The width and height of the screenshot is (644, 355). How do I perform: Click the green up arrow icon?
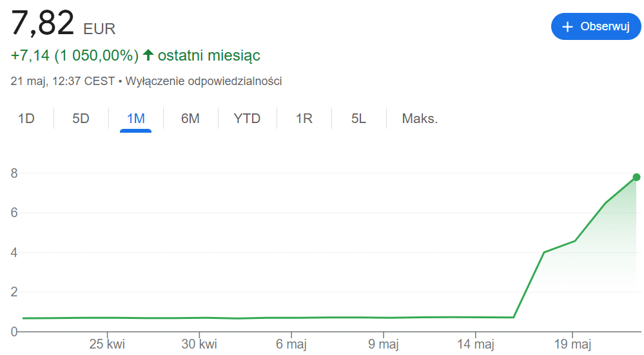148,55
